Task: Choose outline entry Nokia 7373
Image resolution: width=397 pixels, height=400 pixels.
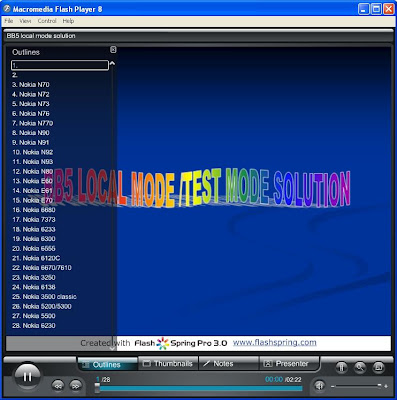Action: 34,219
